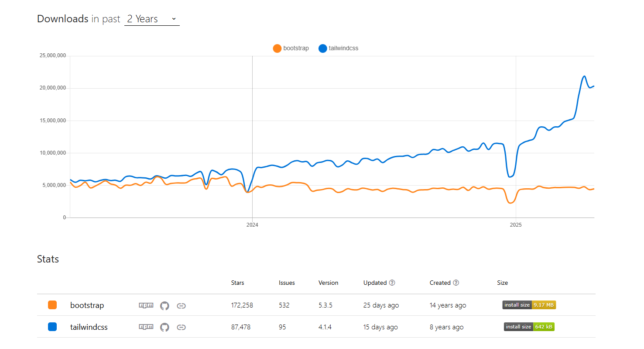644x349 pixels.
Task: Click the 25,000,000 y-axis label
Action: (x=52, y=56)
